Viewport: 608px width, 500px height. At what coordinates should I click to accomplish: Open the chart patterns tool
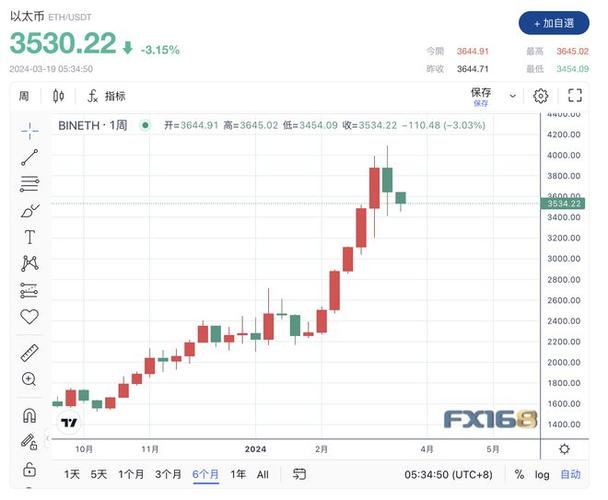tap(29, 264)
